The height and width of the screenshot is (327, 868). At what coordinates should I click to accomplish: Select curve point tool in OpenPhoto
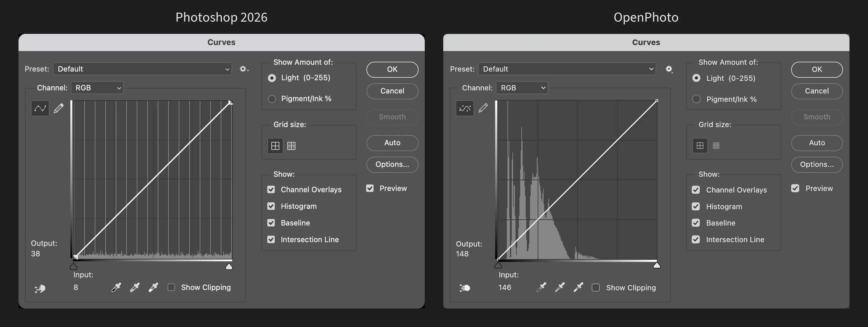click(465, 108)
